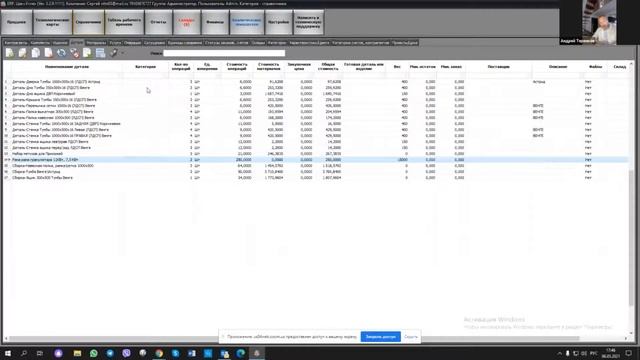The width and height of the screenshot is (640, 360).
Task: Open Windows taskbar search
Action: point(24,353)
